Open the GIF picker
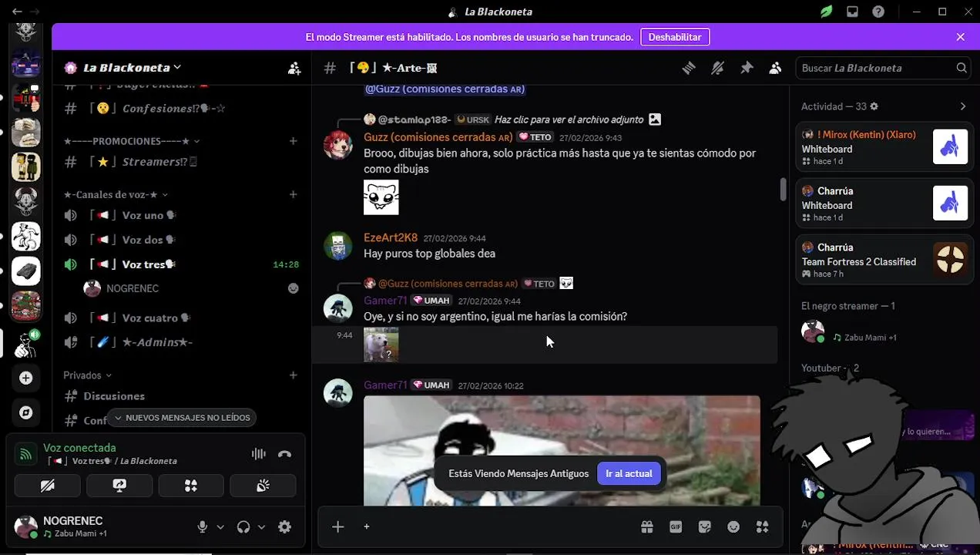Image resolution: width=980 pixels, height=555 pixels. pyautogui.click(x=676, y=526)
